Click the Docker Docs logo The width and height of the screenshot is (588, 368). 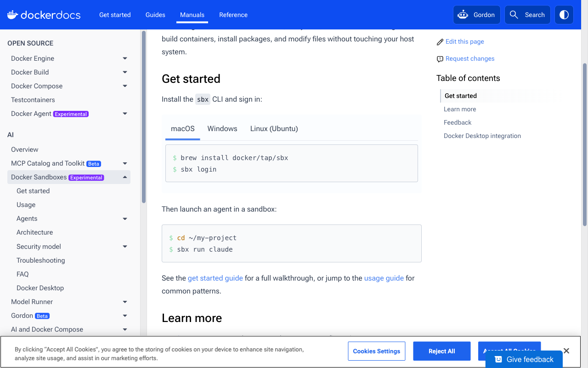[44, 15]
